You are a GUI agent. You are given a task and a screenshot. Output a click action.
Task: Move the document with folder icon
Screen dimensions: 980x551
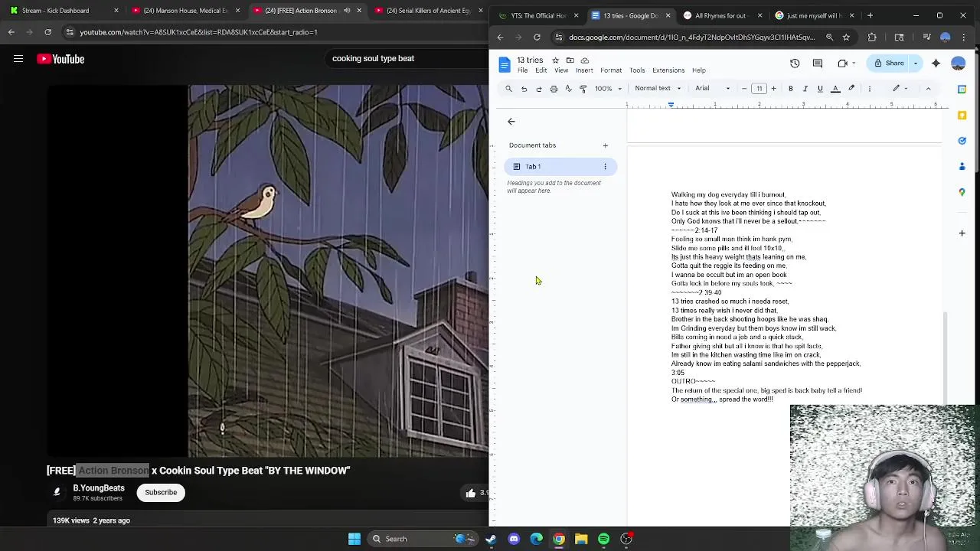click(x=570, y=60)
